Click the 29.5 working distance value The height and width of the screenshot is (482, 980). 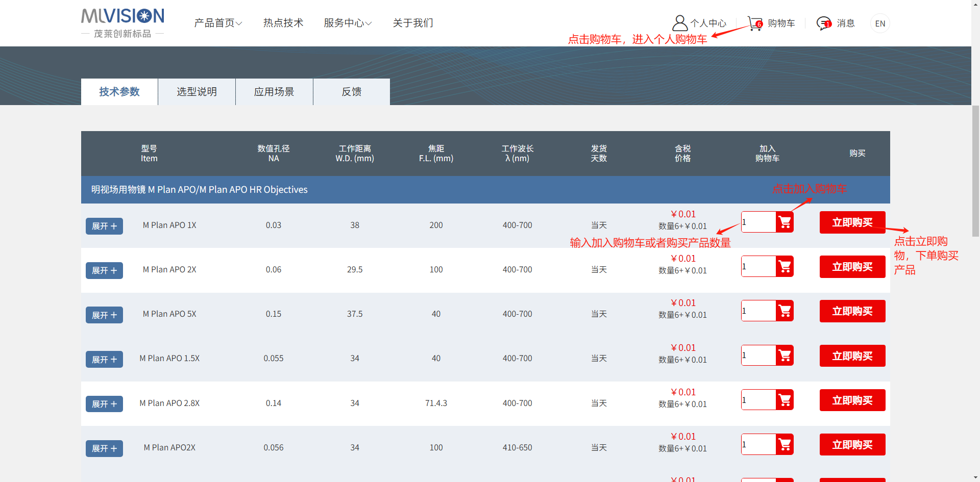point(355,269)
